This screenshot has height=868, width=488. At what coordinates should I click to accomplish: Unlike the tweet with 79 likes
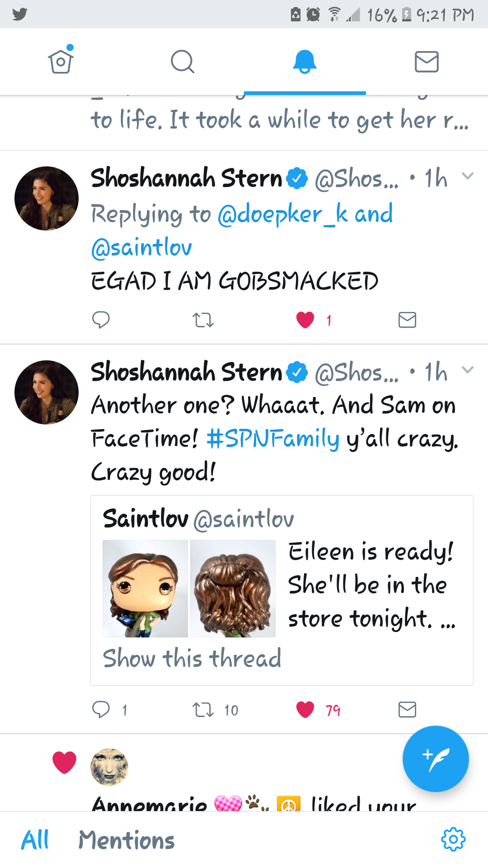(305, 709)
